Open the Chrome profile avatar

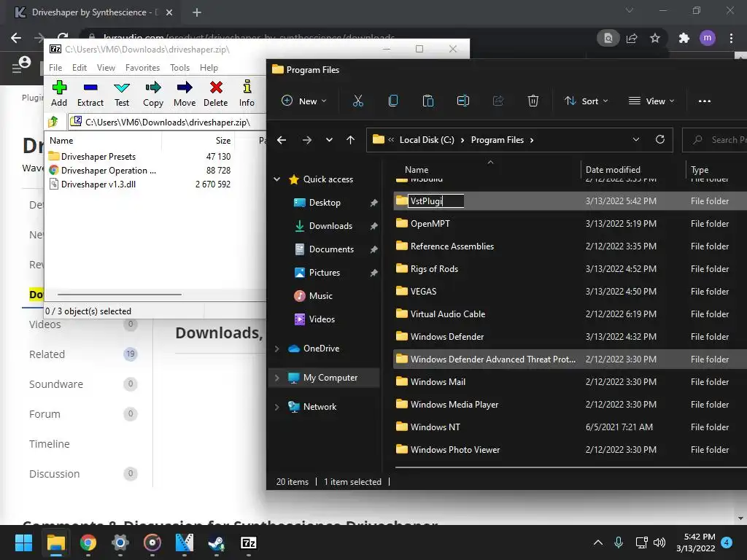708,38
